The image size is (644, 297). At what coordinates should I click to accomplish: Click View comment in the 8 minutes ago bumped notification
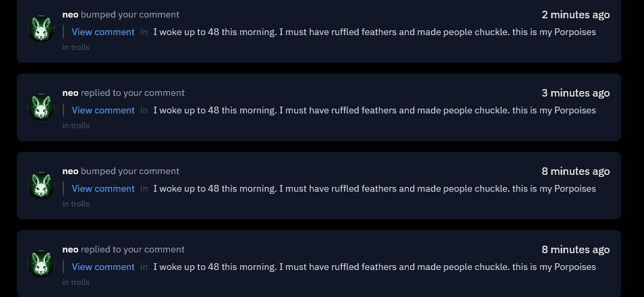point(103,188)
